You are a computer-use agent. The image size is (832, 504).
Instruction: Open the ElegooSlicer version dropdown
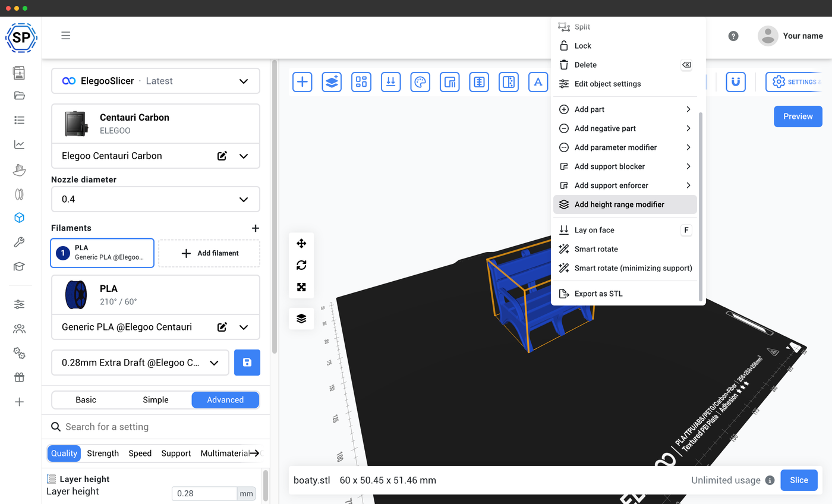pyautogui.click(x=156, y=81)
